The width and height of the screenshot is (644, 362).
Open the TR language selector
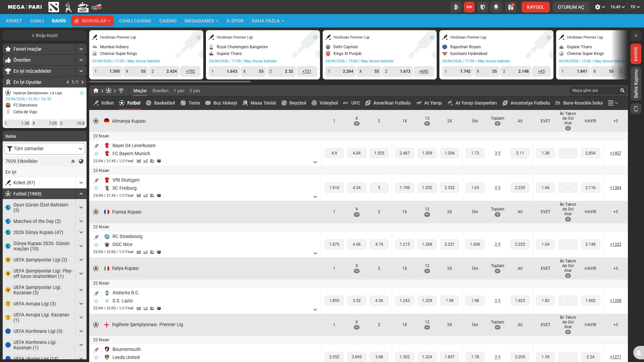pos(635,7)
